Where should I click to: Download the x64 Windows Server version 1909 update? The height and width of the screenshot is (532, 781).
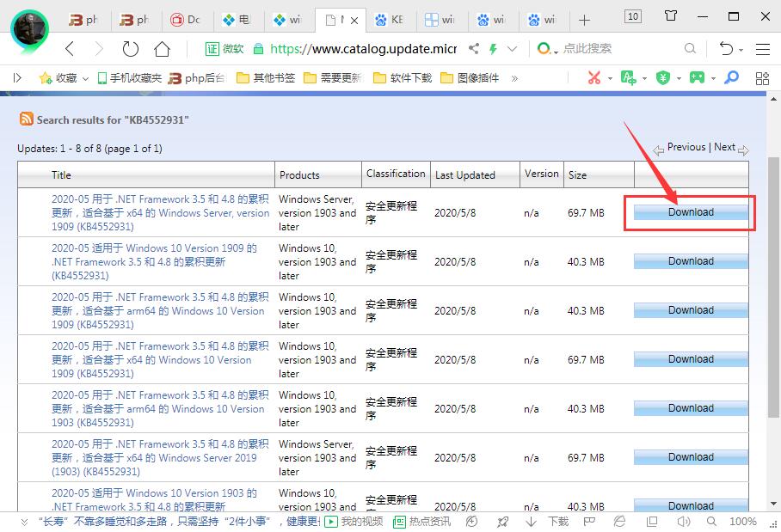point(691,212)
